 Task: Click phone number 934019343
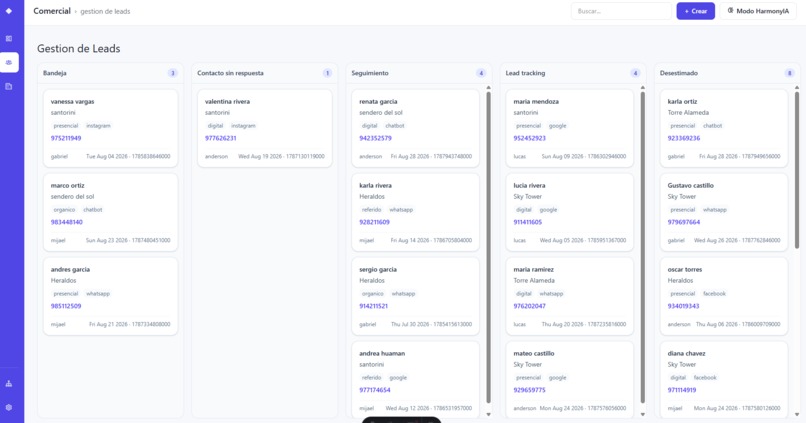[683, 306]
